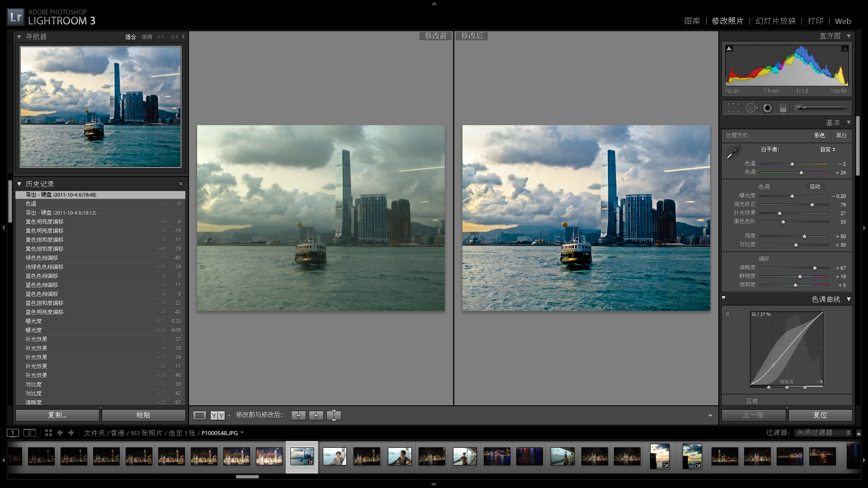
Task: Pick the White Balance eyedropper tool
Action: coord(733,153)
